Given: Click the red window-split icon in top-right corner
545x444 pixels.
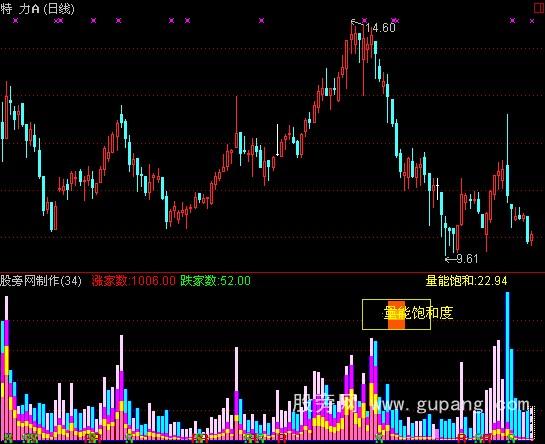Looking at the screenshot, I should point(539,8).
